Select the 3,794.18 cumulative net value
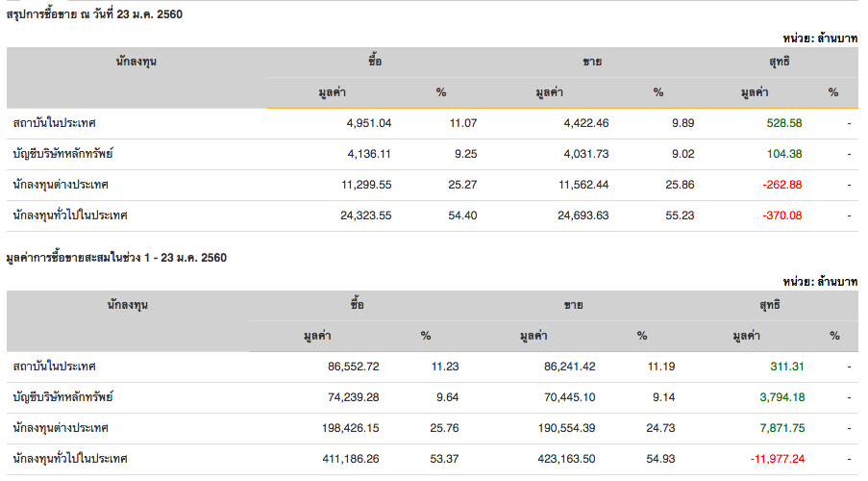 tap(781, 397)
